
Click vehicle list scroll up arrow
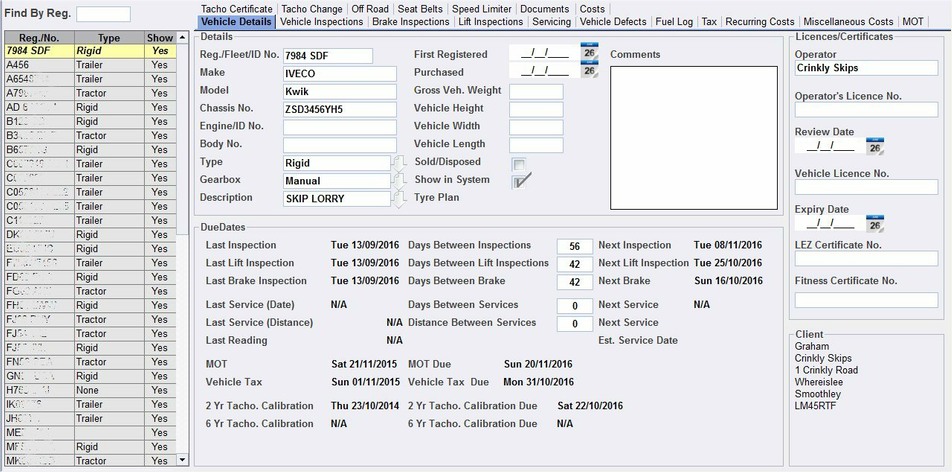pyautogui.click(x=182, y=38)
